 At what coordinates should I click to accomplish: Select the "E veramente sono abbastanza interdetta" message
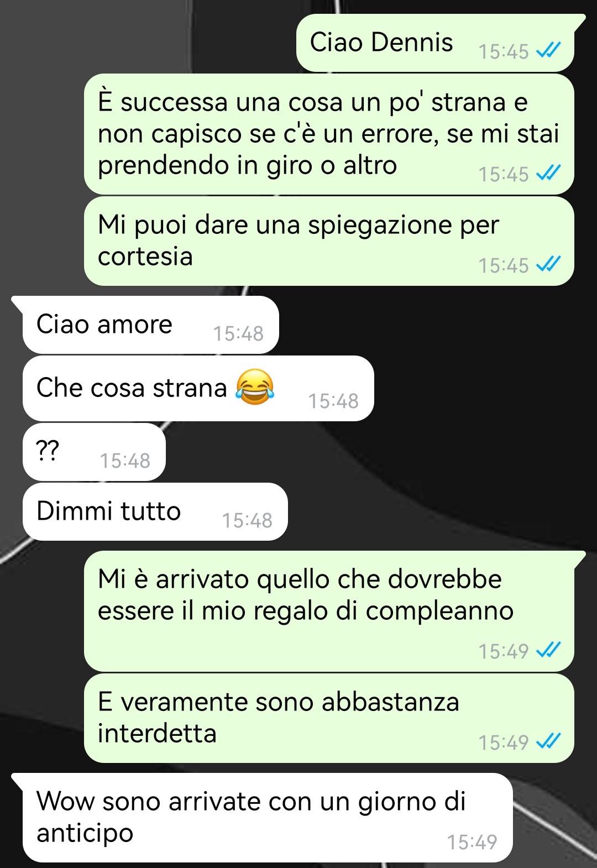tap(329, 718)
